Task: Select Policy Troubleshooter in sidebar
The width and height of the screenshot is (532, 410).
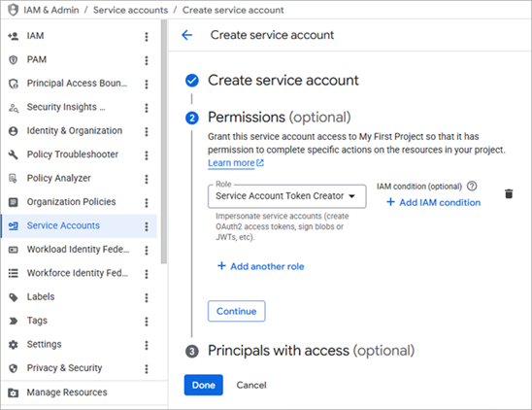Action: [x=79, y=154]
